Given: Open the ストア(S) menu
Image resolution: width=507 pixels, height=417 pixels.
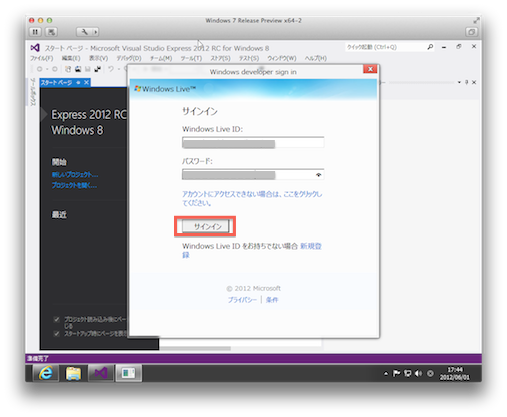Looking at the screenshot, I should pyautogui.click(x=220, y=58).
